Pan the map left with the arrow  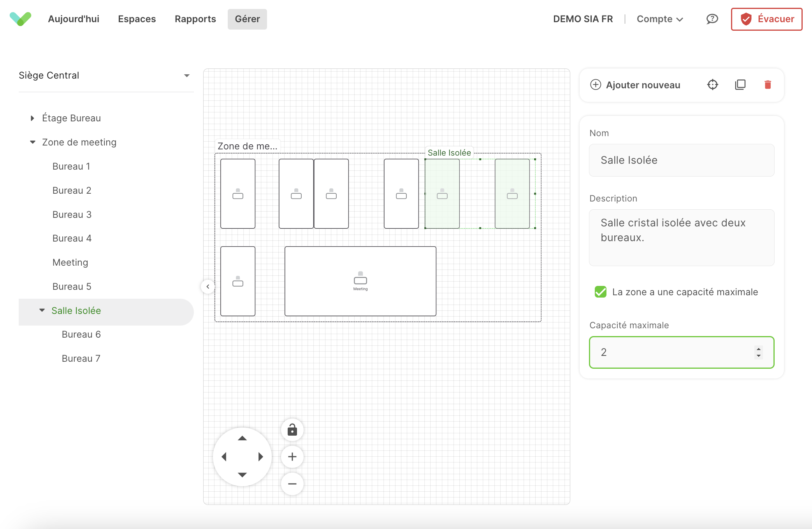coord(224,457)
